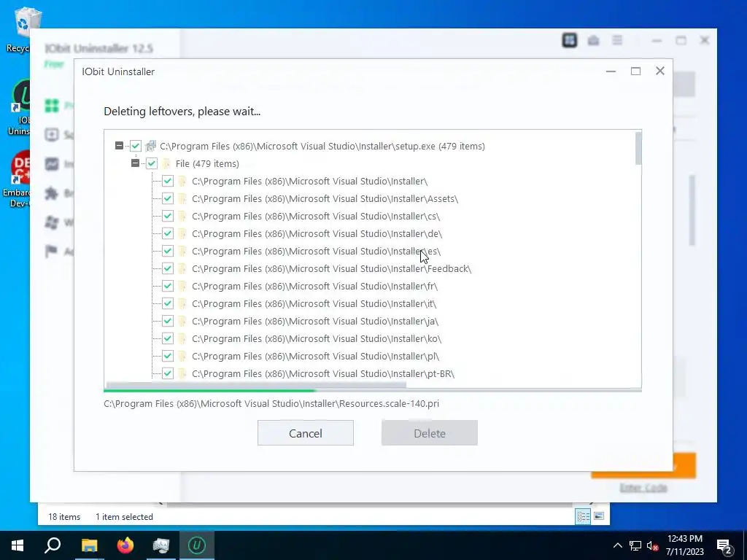Viewport: 747px width, 560px height.
Task: Click the greyed Delete button
Action: click(429, 433)
